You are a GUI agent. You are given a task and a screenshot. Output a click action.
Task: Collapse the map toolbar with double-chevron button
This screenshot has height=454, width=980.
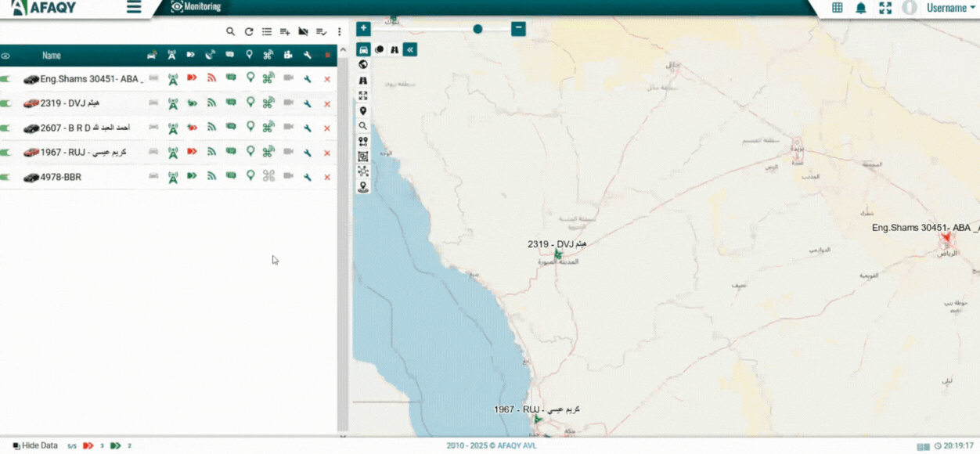[x=410, y=49]
